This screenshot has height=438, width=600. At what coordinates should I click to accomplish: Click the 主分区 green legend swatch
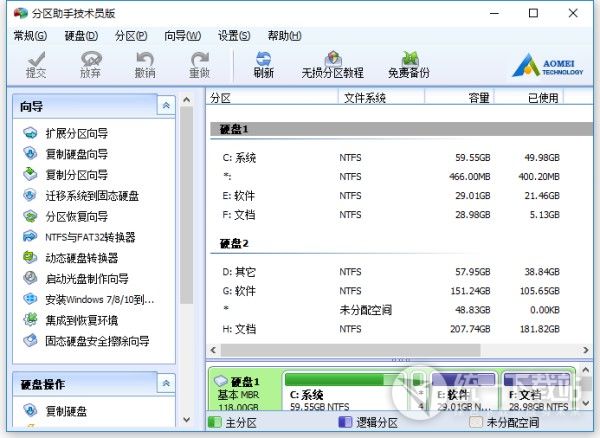(x=214, y=422)
